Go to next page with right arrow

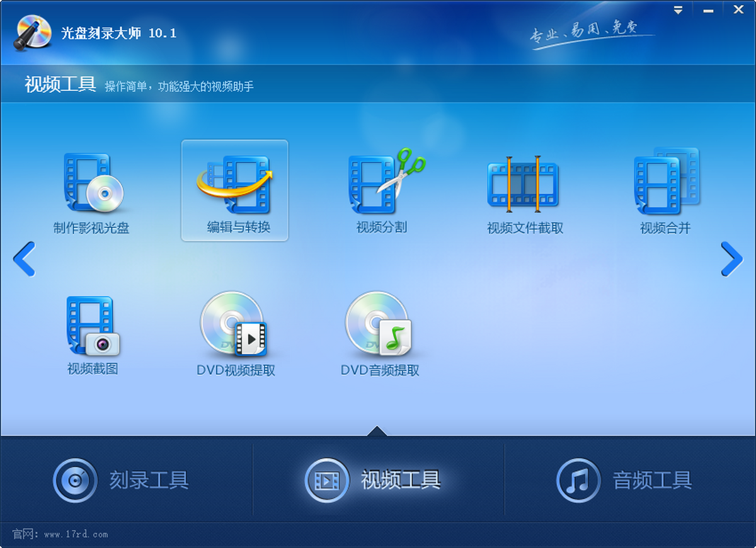pyautogui.click(x=731, y=259)
